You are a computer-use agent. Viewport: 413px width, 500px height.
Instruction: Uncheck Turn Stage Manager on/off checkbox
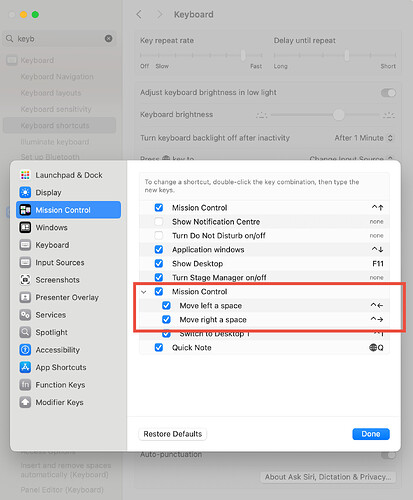click(x=159, y=277)
